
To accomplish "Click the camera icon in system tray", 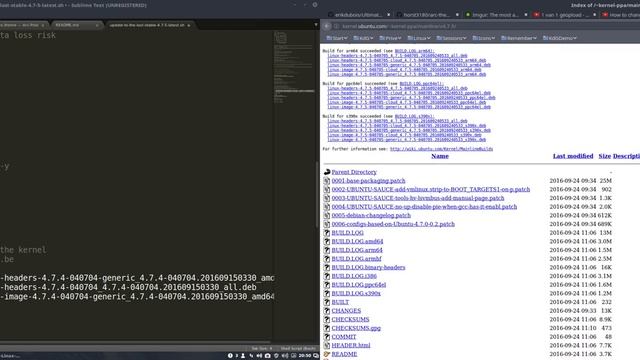I will point(267,356).
